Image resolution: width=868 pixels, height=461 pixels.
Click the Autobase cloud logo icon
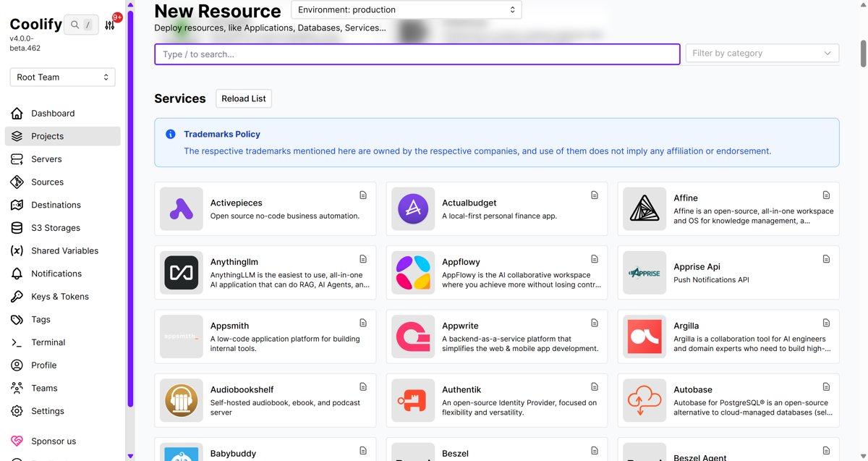[644, 400]
